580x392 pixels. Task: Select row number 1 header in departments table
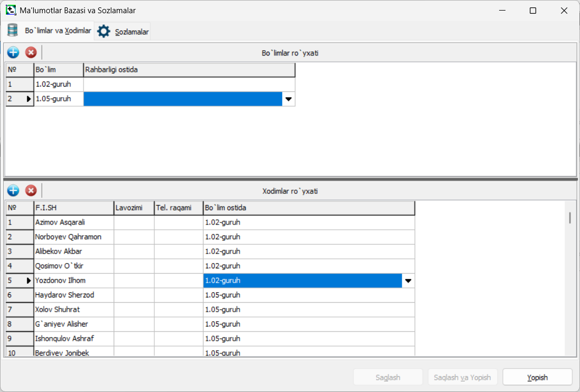[20, 84]
